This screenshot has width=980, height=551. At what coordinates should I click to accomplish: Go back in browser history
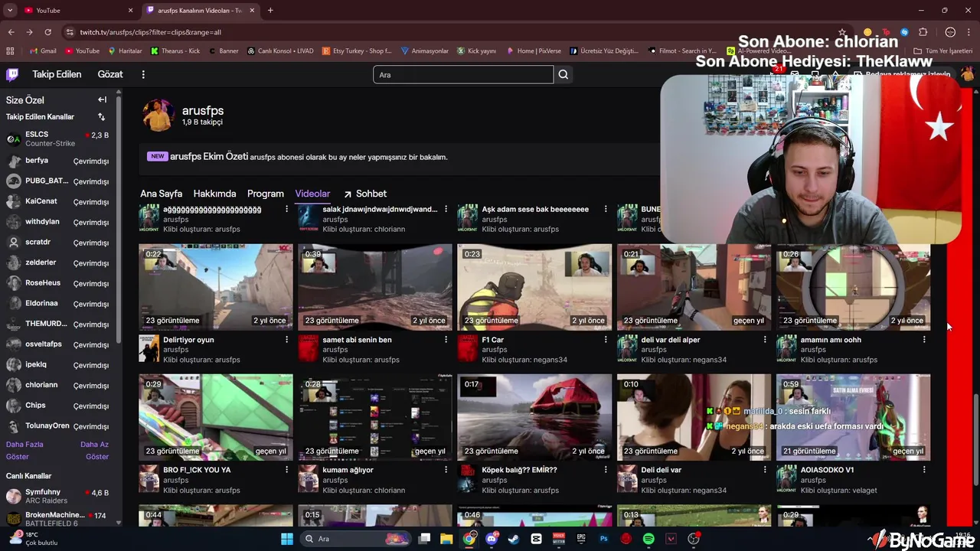pyautogui.click(x=11, y=32)
